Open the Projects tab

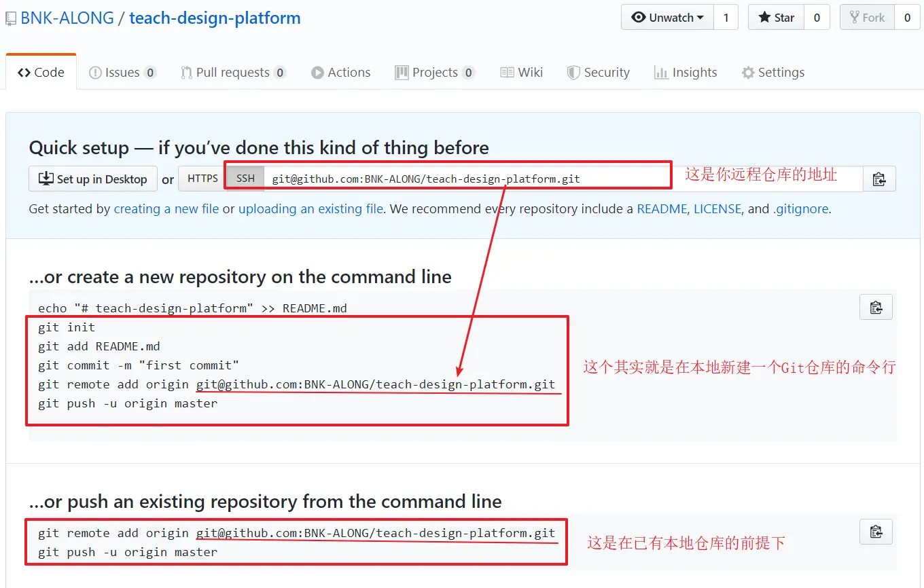click(435, 72)
